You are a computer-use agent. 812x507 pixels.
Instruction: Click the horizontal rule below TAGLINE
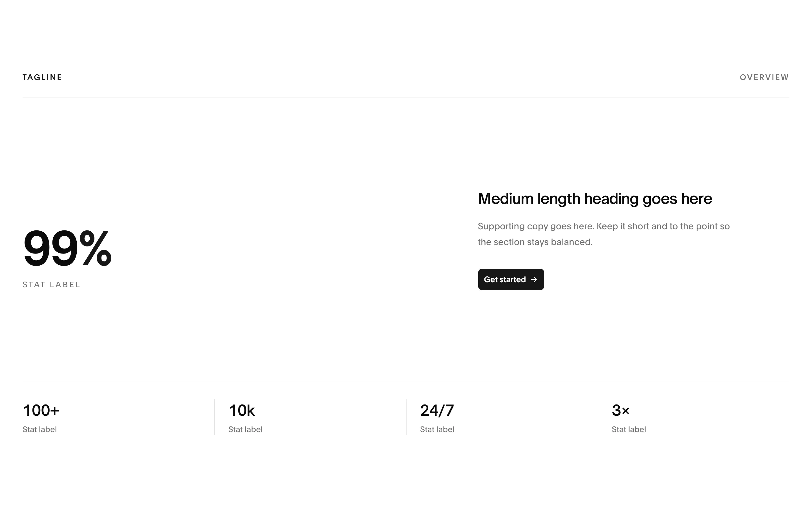(406, 97)
